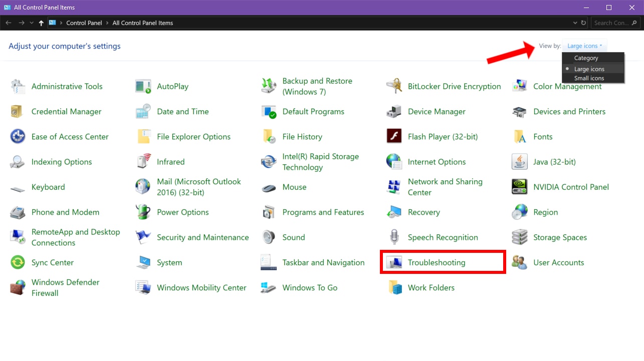The width and height of the screenshot is (644, 361).
Task: Open Programs and Features
Action: [x=323, y=212]
